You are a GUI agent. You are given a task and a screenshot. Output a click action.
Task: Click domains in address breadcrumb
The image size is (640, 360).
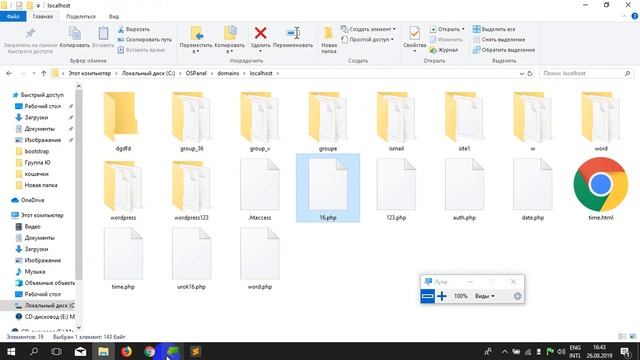pyautogui.click(x=228, y=73)
